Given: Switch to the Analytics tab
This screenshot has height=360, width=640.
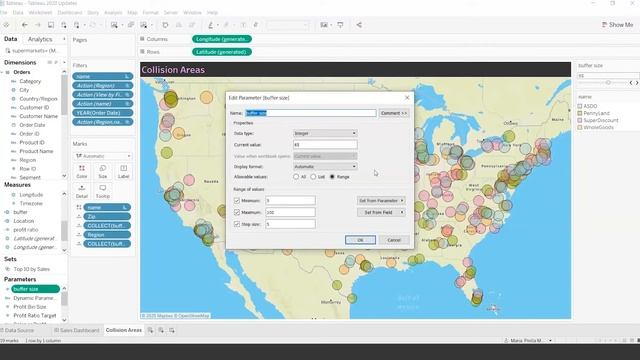Looking at the screenshot, I should pos(40,39).
